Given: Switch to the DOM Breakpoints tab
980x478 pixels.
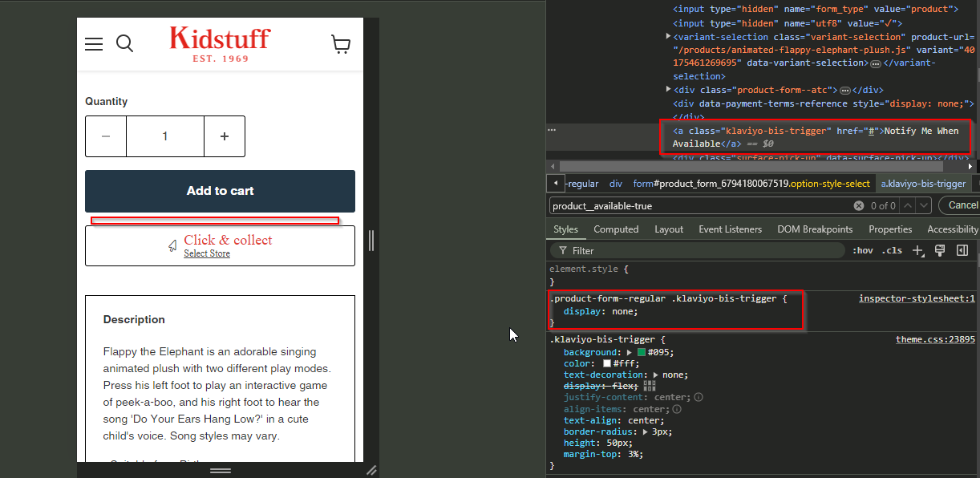Looking at the screenshot, I should (x=815, y=229).
